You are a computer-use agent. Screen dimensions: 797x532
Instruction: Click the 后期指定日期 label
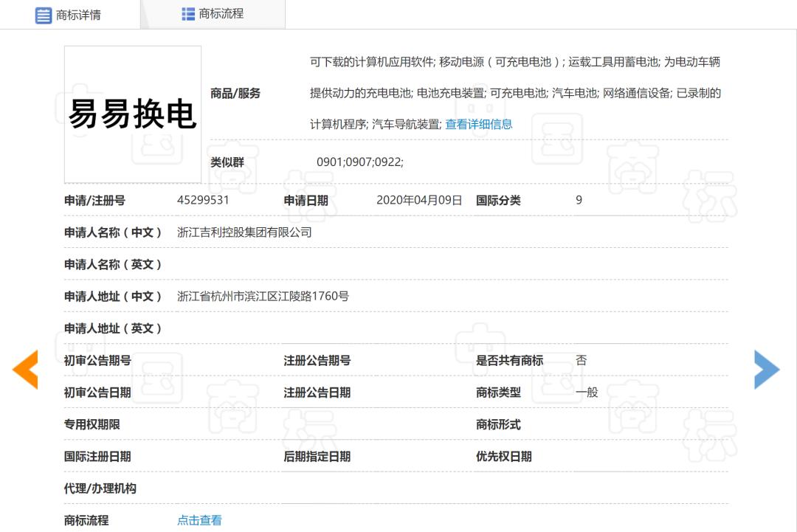317,456
